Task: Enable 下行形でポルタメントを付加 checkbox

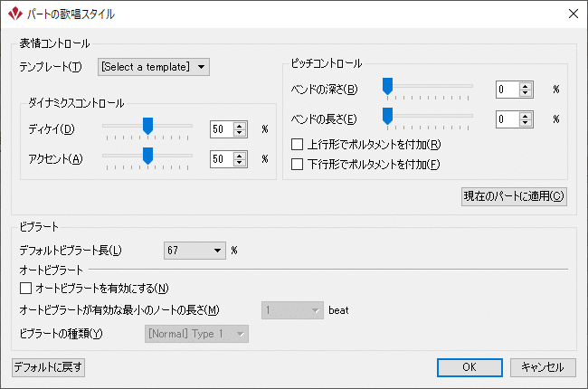Action: pos(297,165)
